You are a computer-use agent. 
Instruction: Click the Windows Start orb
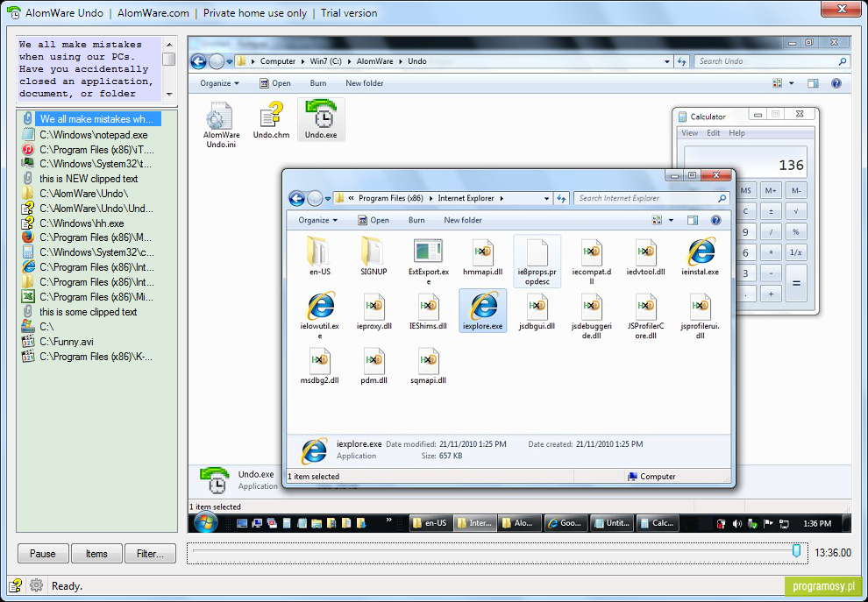(x=205, y=522)
